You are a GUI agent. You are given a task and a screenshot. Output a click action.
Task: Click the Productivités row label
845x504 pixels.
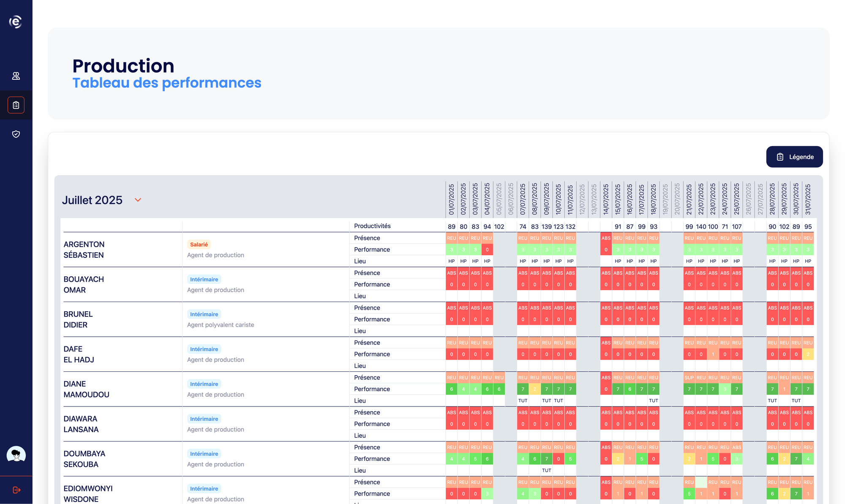coord(372,226)
